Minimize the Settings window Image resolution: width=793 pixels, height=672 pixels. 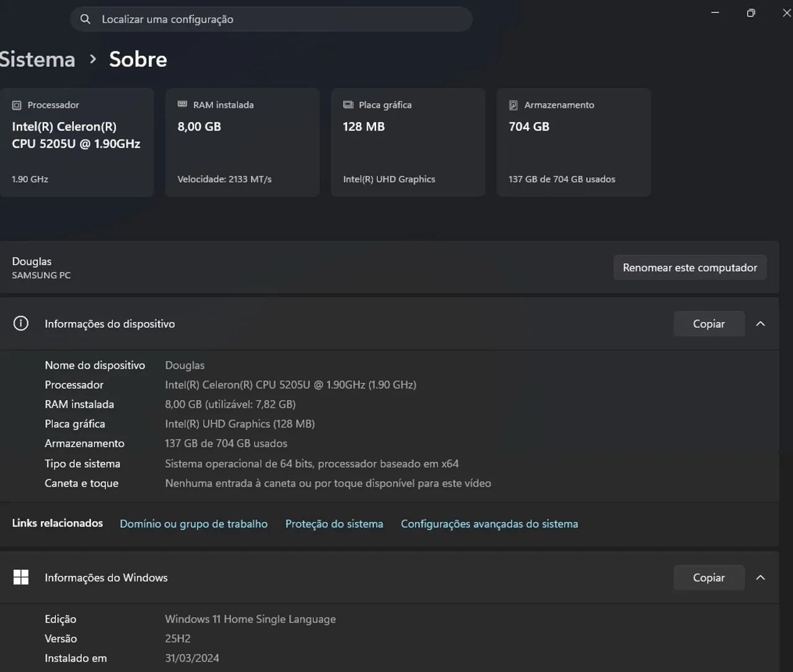point(716,12)
